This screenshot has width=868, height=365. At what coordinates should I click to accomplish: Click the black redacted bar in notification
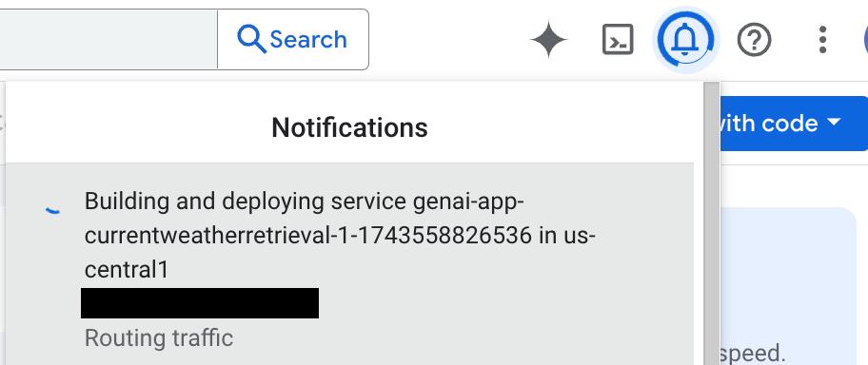[x=200, y=303]
